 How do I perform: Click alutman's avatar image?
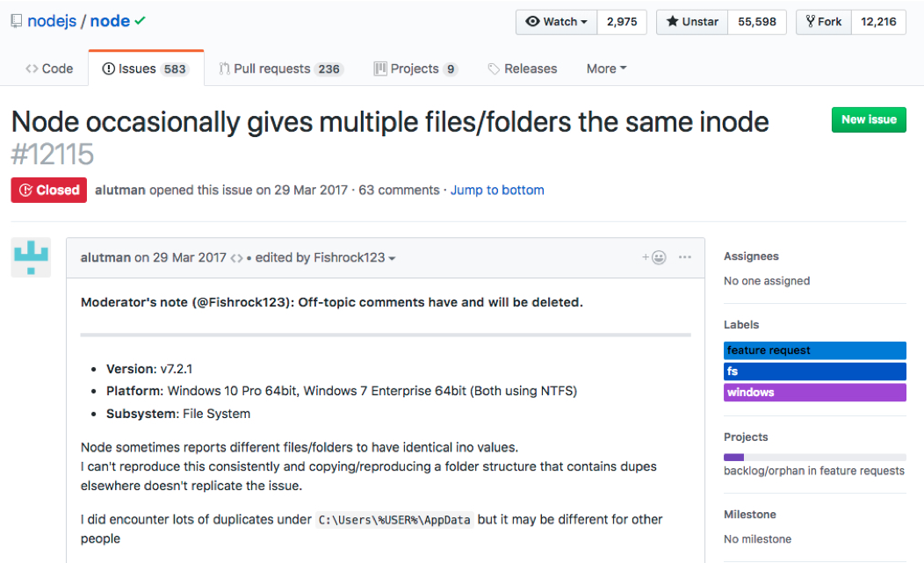pyautogui.click(x=31, y=257)
